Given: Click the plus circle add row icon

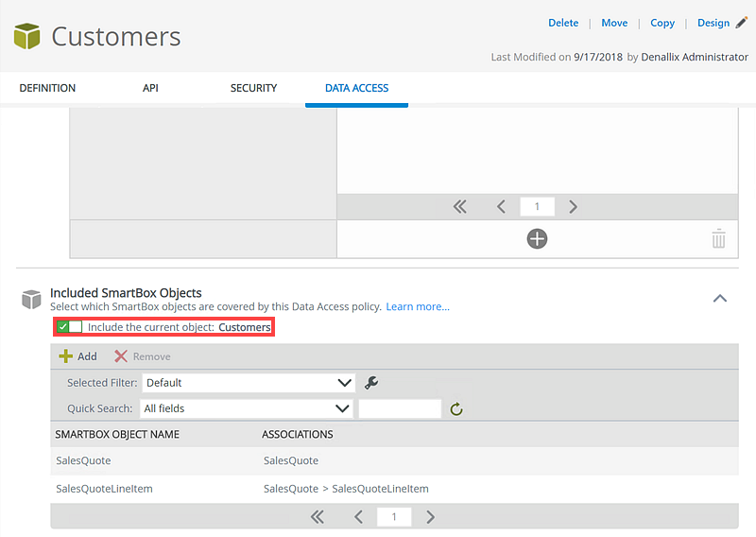Looking at the screenshot, I should pyautogui.click(x=537, y=239).
